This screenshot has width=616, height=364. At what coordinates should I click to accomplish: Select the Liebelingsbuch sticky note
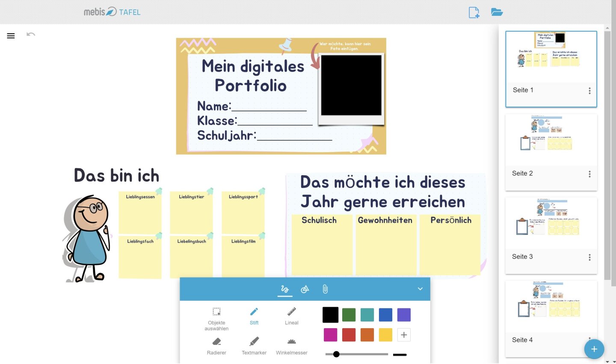[191, 257]
